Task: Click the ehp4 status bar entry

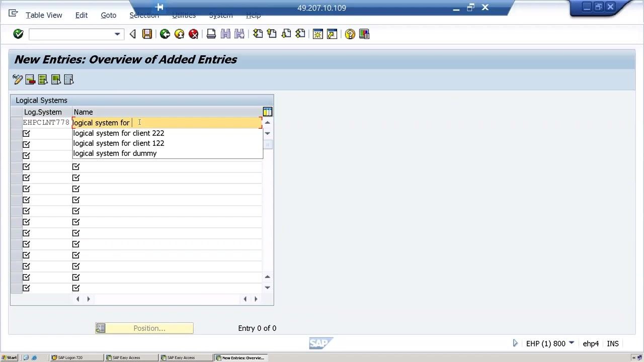Action: [591, 343]
